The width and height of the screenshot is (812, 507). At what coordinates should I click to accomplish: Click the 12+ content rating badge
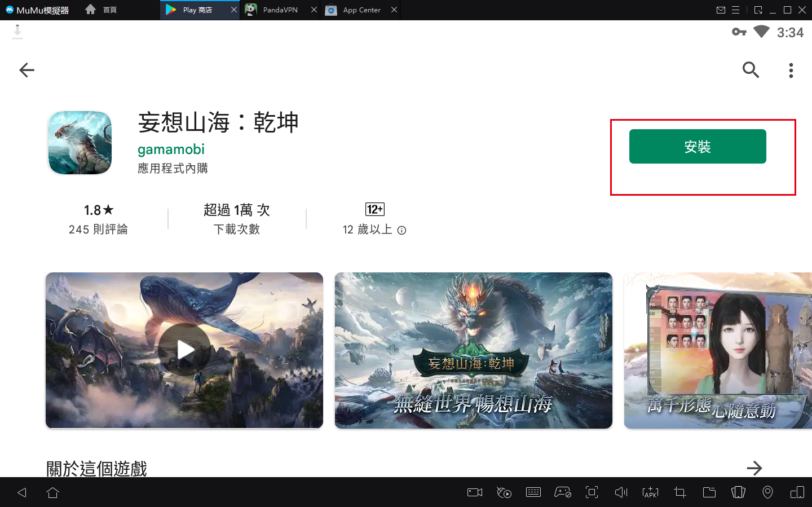click(375, 209)
